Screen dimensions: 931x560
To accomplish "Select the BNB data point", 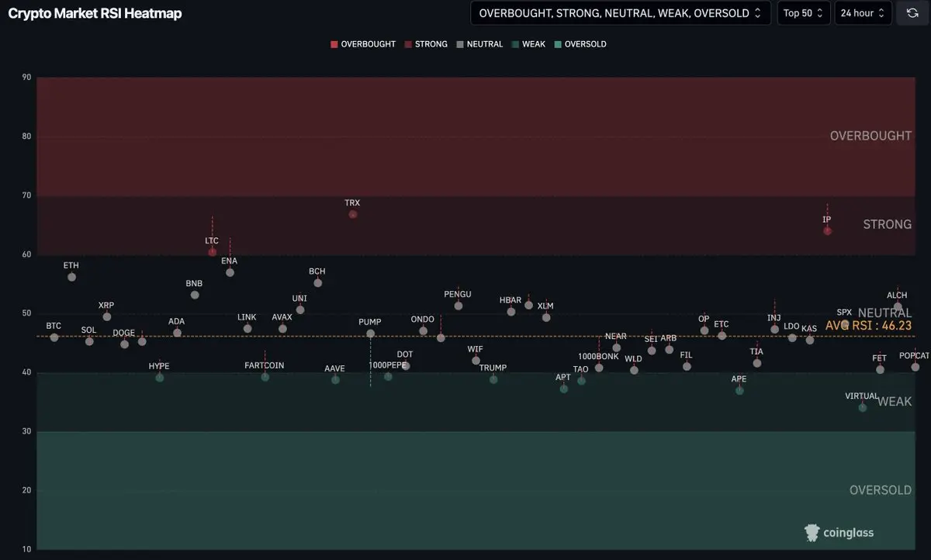I will point(195,295).
